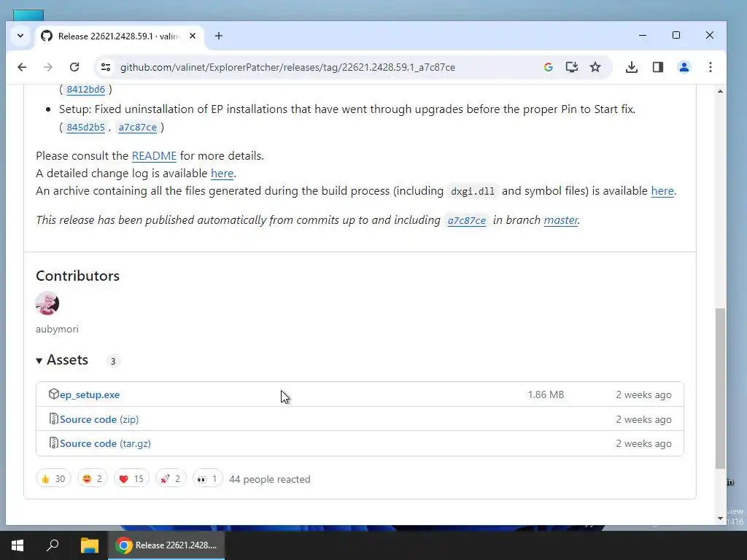
Task: Click package icon beside ep_setup.exe
Action: pos(53,394)
